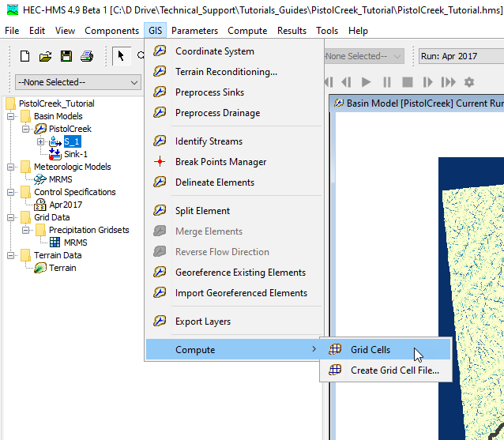Image resolution: width=504 pixels, height=440 pixels.
Task: Open the Run: Apr 2017 selector
Action: click(x=461, y=56)
